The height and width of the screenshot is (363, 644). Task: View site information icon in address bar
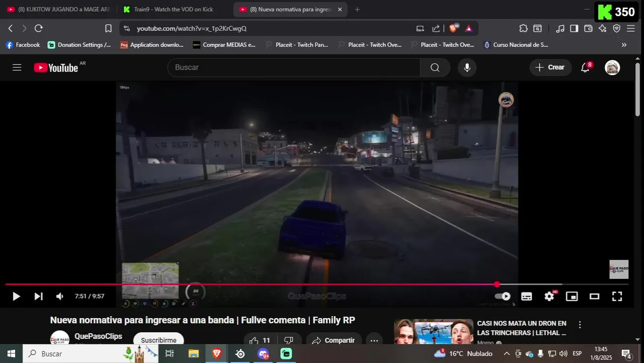coord(126,29)
